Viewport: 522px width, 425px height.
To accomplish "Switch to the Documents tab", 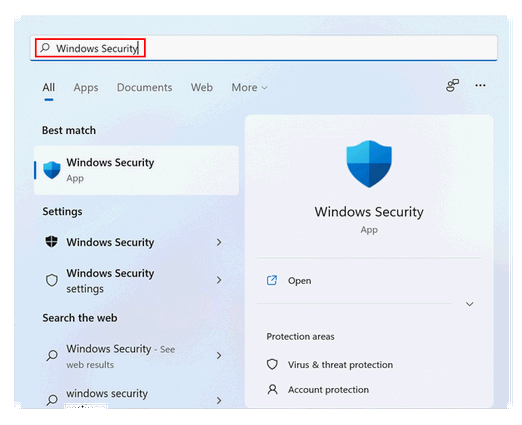I will pyautogui.click(x=144, y=87).
